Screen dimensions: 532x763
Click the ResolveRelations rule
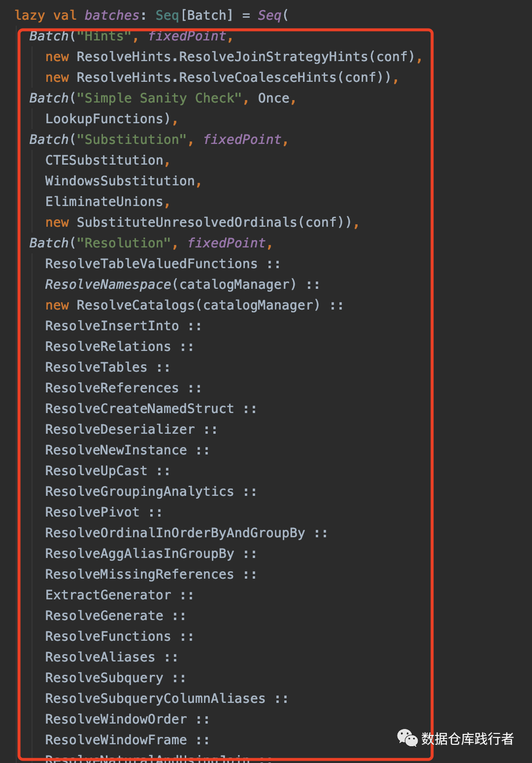coord(108,347)
